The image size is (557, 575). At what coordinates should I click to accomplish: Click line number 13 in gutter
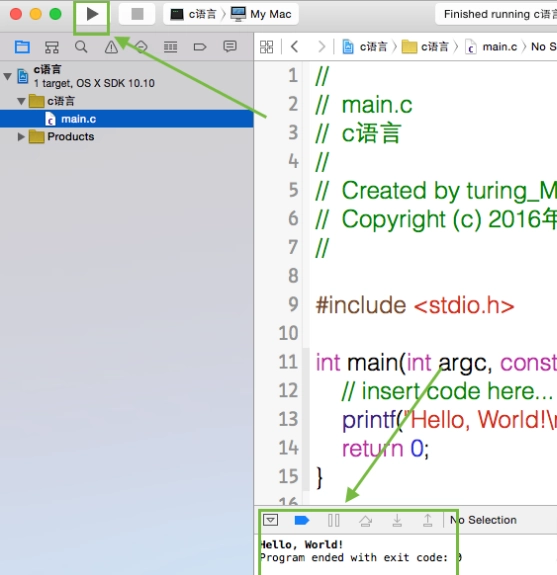(x=288, y=419)
